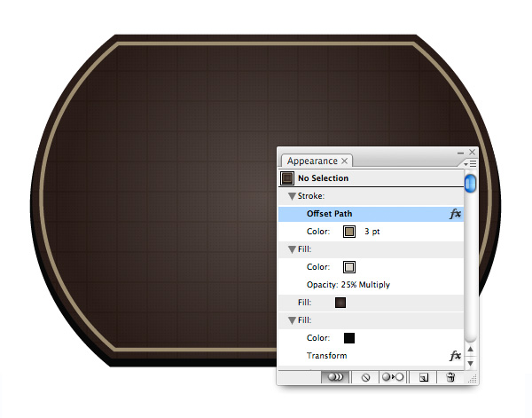Open the Appearance panel flyout menu
This screenshot has width=532, height=418.
(x=471, y=163)
